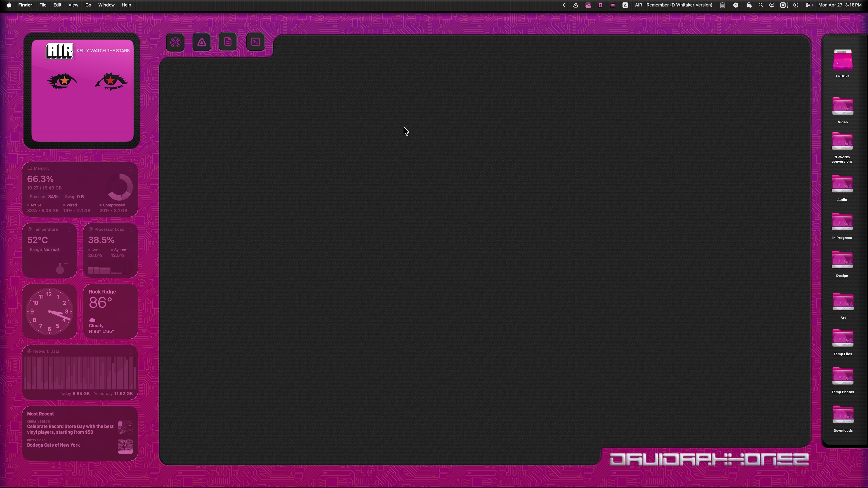Click the now playing AIR - Remember title
This screenshot has height=488, width=868.
pyautogui.click(x=674, y=5)
